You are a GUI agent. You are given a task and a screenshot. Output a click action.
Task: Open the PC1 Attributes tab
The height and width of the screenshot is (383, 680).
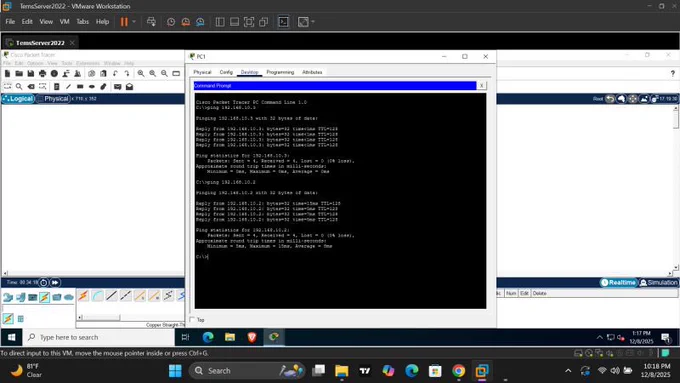[312, 72]
